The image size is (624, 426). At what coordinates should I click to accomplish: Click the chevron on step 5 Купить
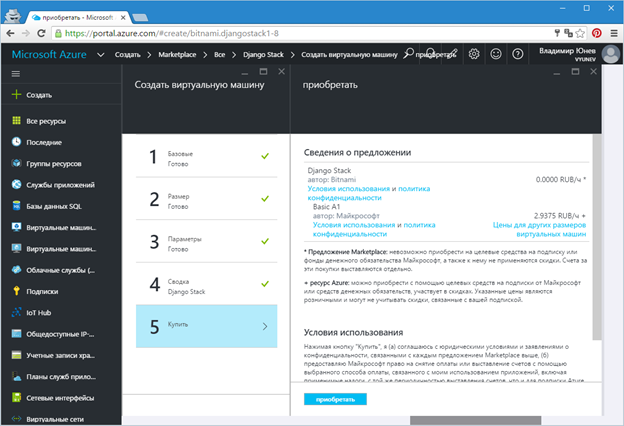tap(265, 326)
